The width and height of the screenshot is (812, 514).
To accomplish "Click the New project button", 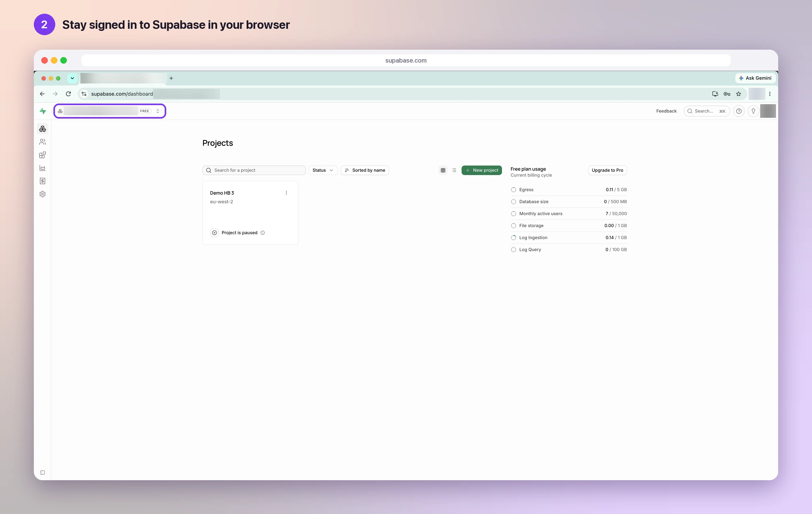I will pyautogui.click(x=482, y=170).
